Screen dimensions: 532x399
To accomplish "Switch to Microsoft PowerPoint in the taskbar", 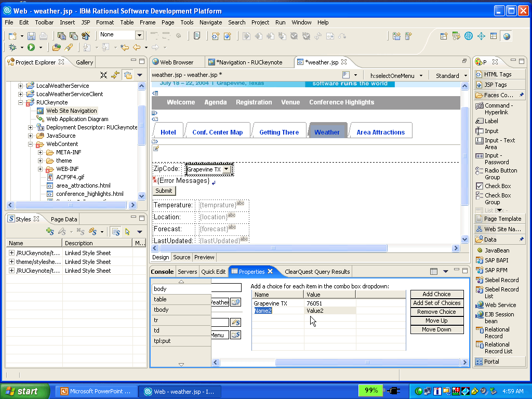I will [96, 391].
